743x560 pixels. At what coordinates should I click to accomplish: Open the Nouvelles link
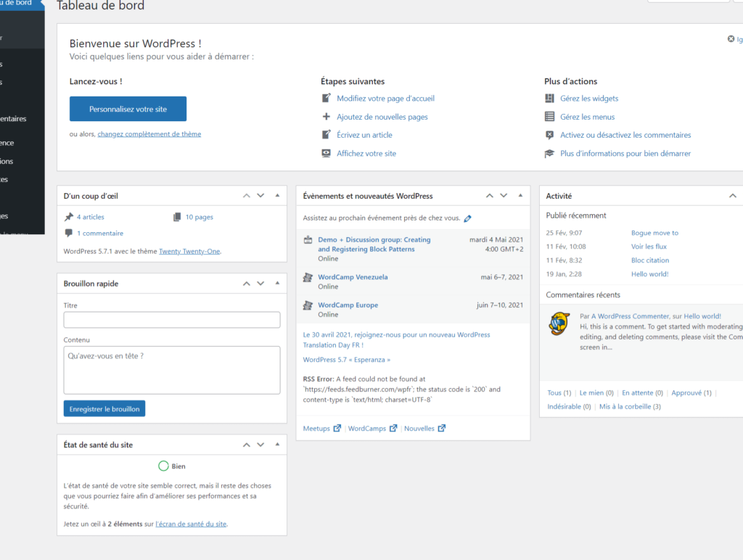point(419,428)
